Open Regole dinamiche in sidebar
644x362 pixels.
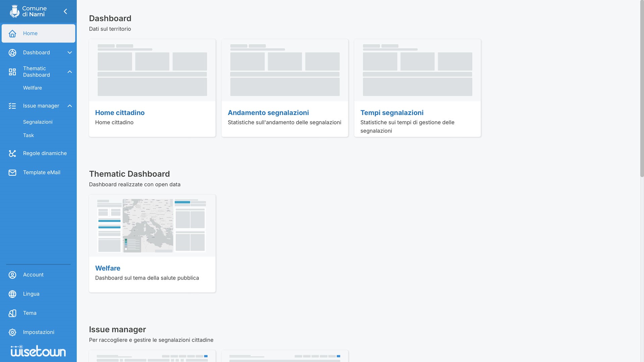(x=45, y=154)
